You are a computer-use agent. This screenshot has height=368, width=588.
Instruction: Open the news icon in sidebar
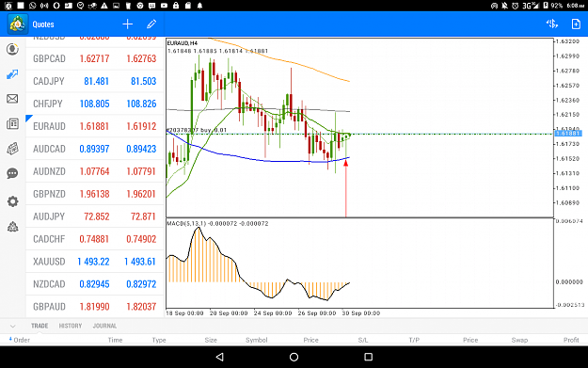point(12,124)
